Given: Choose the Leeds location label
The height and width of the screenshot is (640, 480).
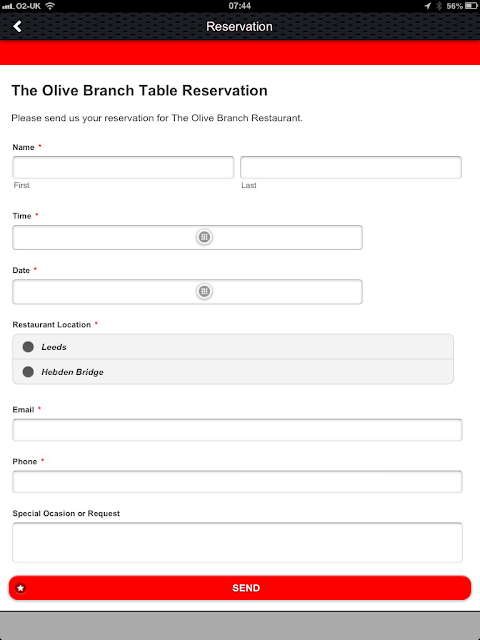Looking at the screenshot, I should 54,347.
